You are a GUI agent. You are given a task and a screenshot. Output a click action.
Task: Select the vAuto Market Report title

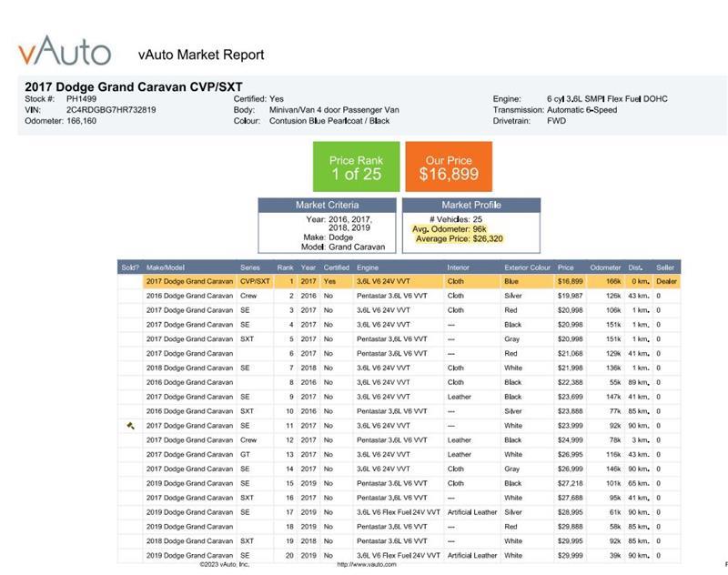coord(201,55)
